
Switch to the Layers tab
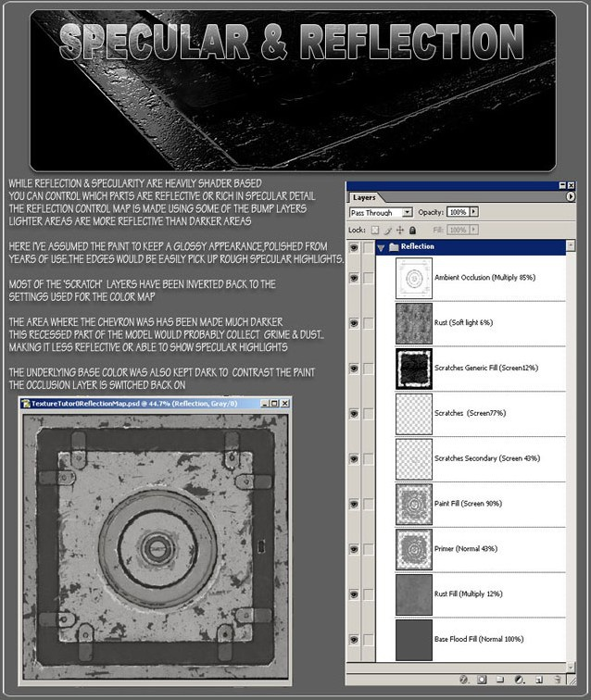364,197
